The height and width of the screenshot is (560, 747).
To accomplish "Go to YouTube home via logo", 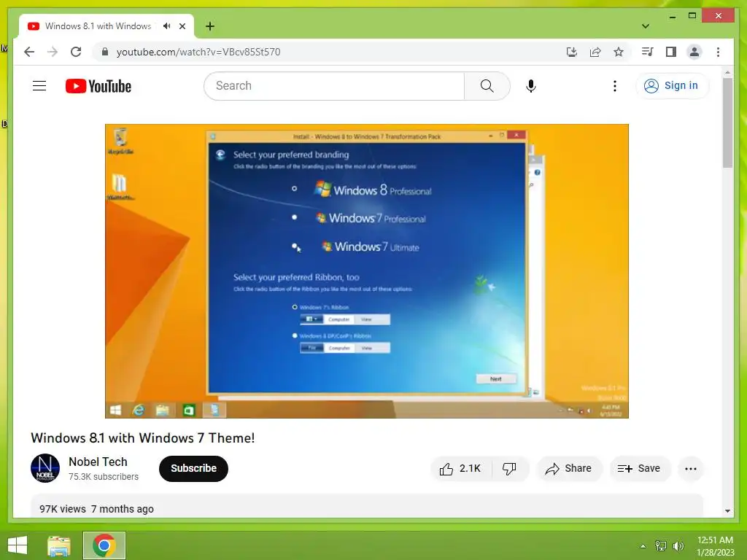I will coord(98,86).
